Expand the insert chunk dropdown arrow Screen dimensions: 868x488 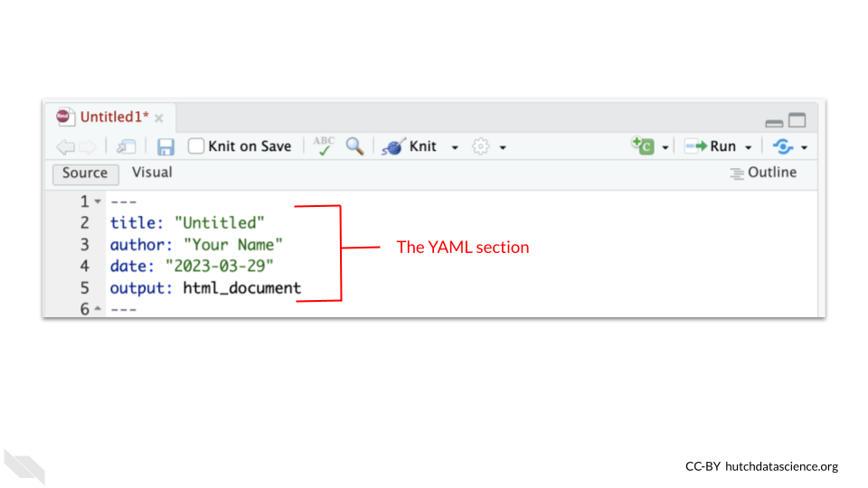click(665, 147)
